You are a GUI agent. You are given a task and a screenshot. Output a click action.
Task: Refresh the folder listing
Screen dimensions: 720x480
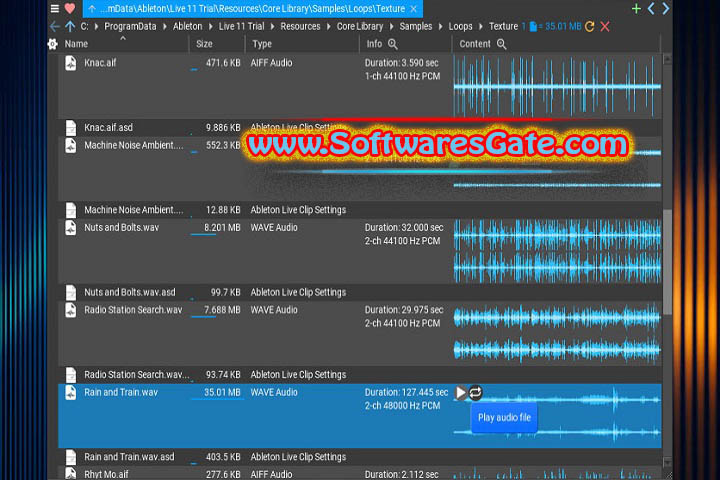tap(590, 27)
